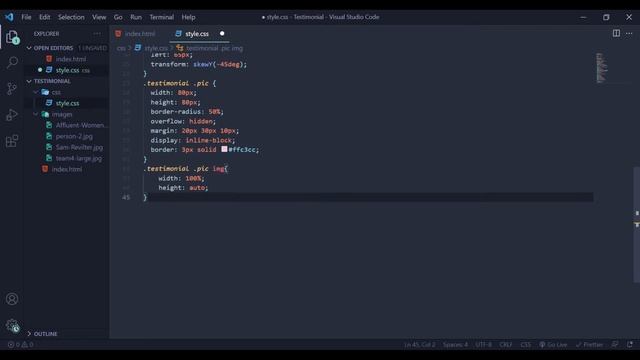Open the Terminal menu
640x360 pixels.
(162, 17)
